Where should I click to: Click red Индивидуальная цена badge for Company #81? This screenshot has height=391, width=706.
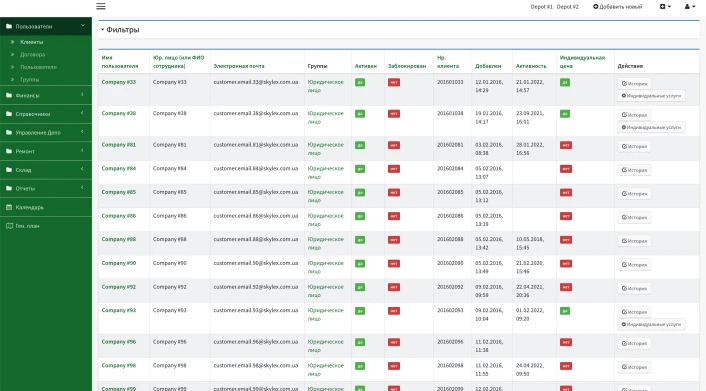click(x=566, y=145)
